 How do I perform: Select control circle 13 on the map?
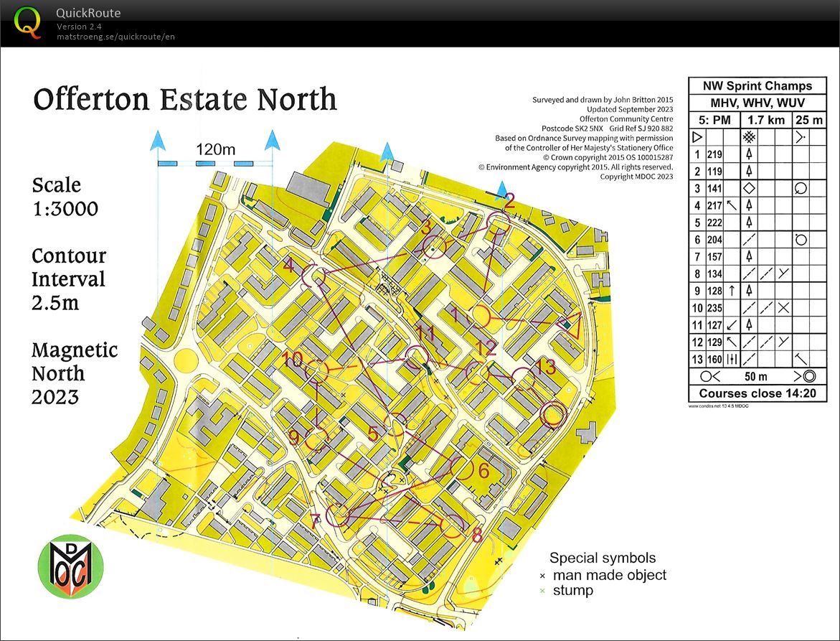click(523, 379)
